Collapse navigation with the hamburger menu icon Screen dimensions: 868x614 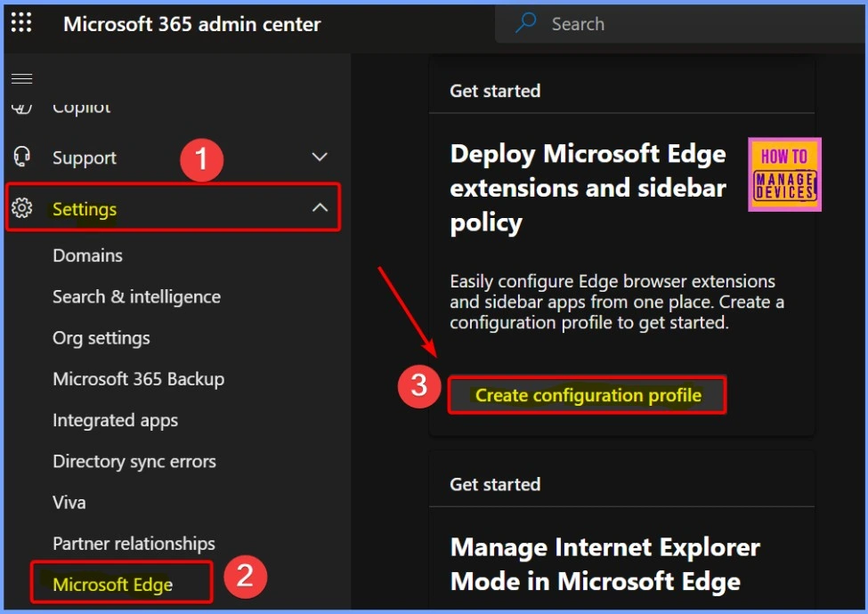pos(22,78)
